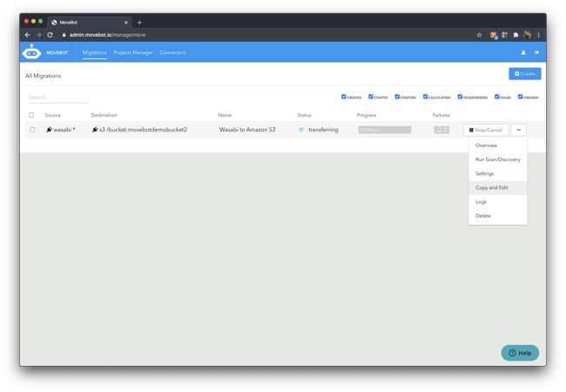Viewport: 566px width, 392px height.
Task: Click the logout icon in header
Action: pyautogui.click(x=536, y=53)
